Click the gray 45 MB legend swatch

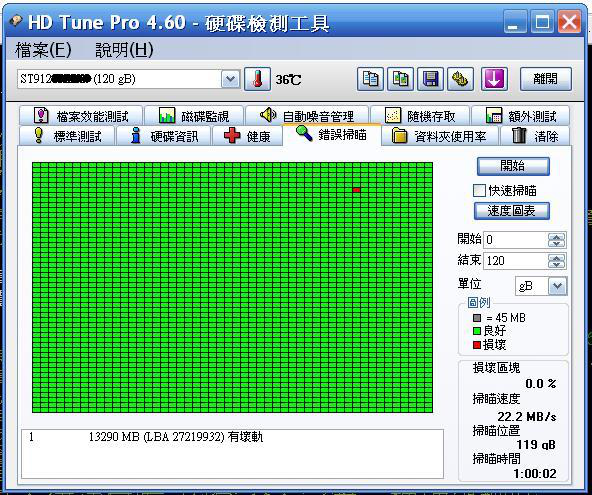477,318
